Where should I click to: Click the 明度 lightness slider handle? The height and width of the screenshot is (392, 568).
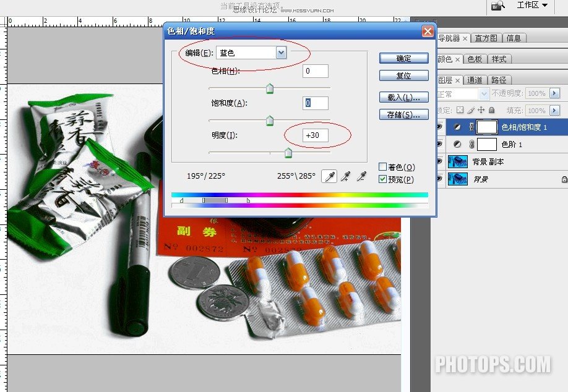coord(288,153)
